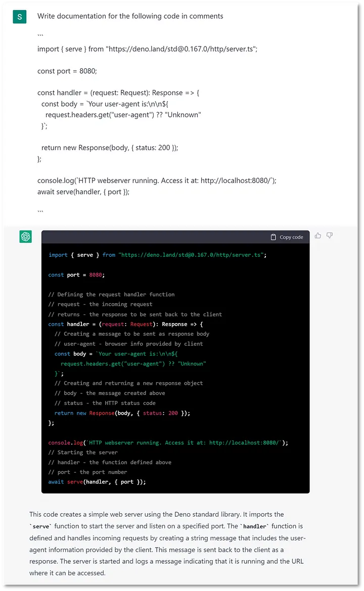This screenshot has width=364, height=591.
Task: Click the inline `handler` code in explanation
Action: (x=253, y=526)
